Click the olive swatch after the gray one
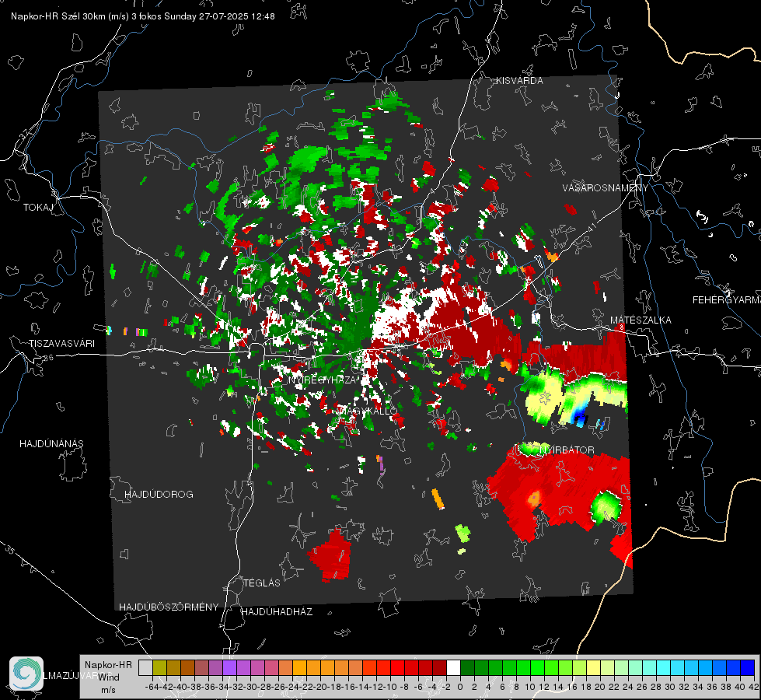The image size is (761, 700). tap(159, 667)
